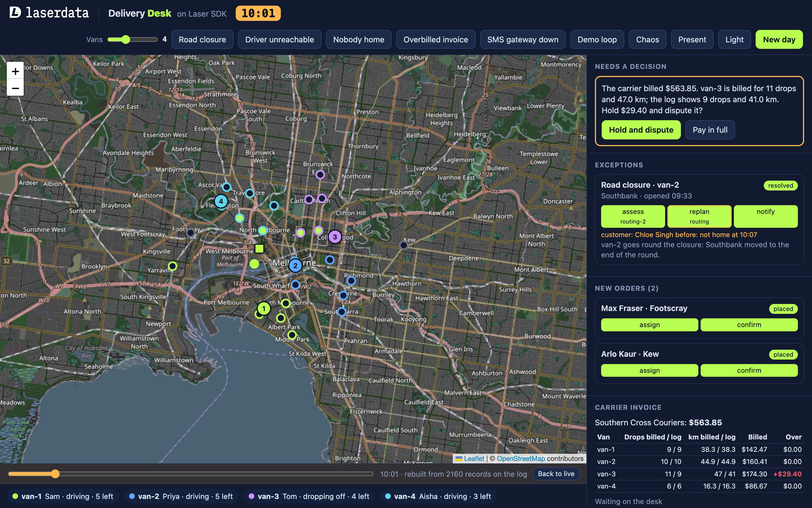The width and height of the screenshot is (812, 508).
Task: Select van-3 Tom status chip
Action: tap(309, 496)
